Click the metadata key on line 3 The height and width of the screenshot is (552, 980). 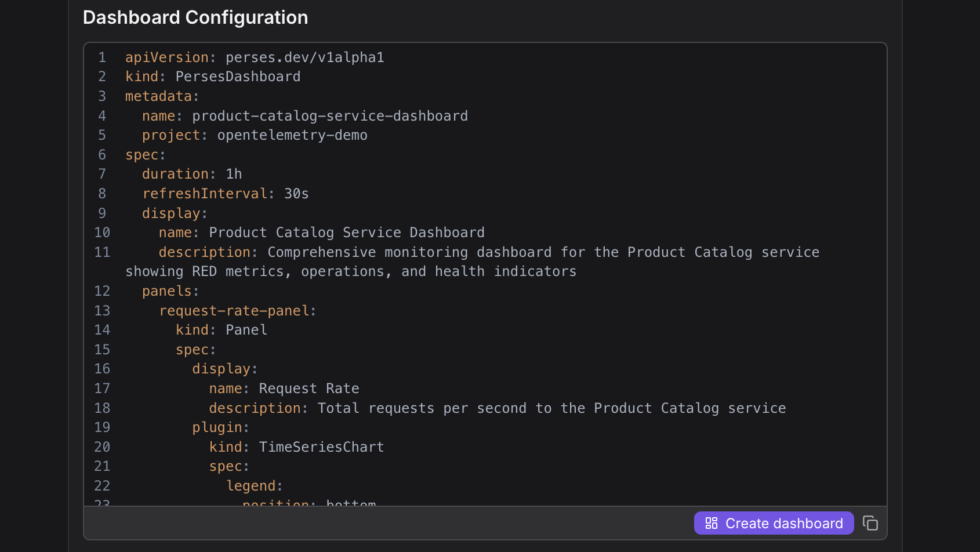pos(158,96)
